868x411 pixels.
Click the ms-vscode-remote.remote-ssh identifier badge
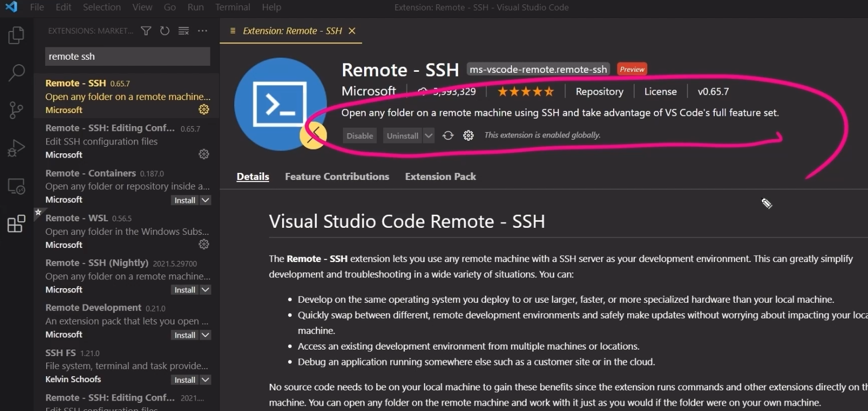pyautogui.click(x=538, y=69)
